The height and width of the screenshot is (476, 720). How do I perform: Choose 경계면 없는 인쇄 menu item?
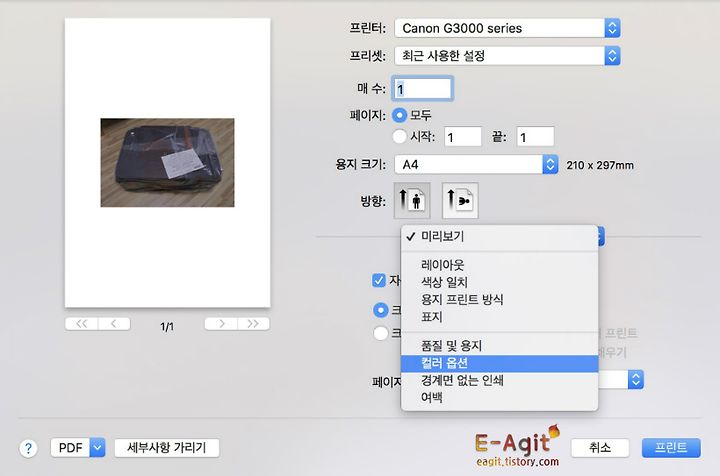click(500, 380)
